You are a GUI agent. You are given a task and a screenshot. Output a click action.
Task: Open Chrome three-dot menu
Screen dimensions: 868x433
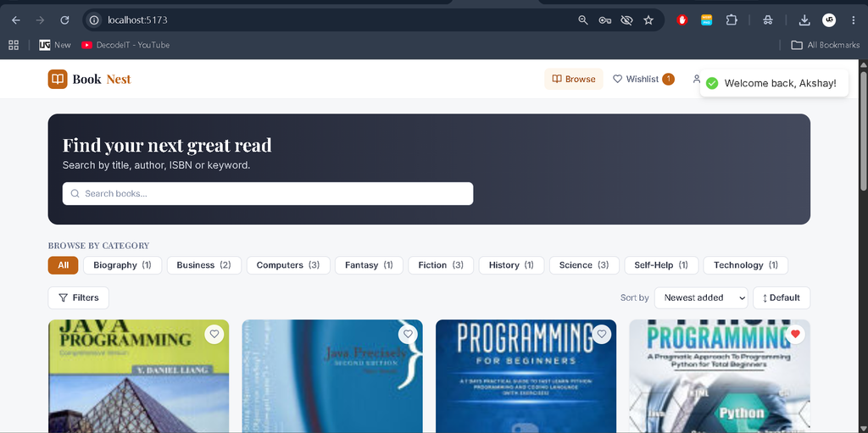pyautogui.click(x=853, y=20)
